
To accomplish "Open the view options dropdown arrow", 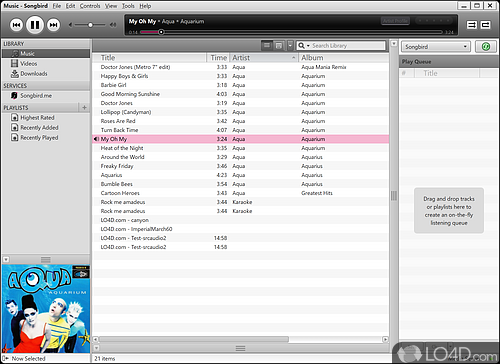I will [x=290, y=45].
